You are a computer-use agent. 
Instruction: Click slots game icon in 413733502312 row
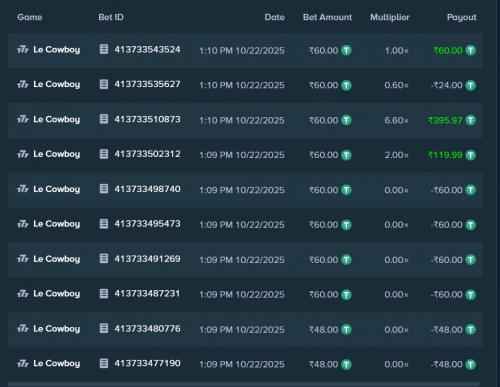pyautogui.click(x=23, y=154)
